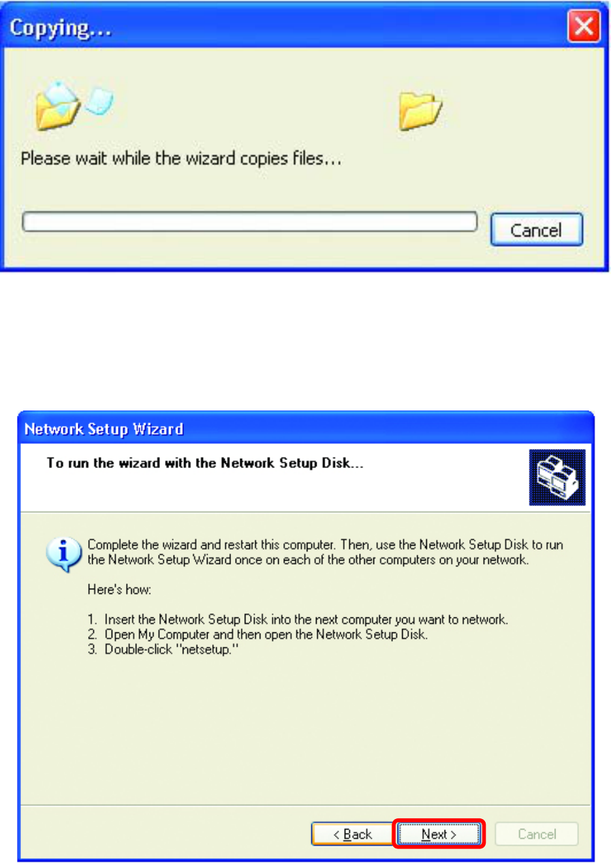This screenshot has width=611, height=868.
Task: Click the destination folder icon
Action: pyautogui.click(x=420, y=110)
